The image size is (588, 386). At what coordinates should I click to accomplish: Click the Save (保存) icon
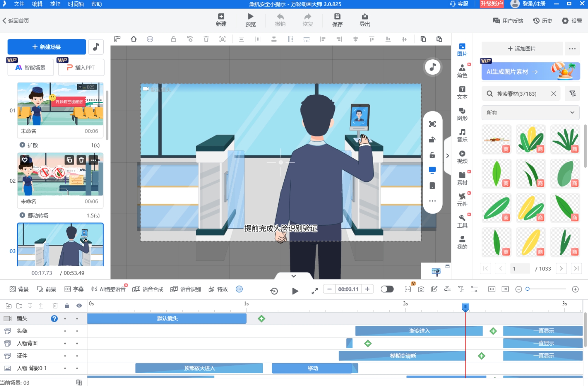[337, 20]
